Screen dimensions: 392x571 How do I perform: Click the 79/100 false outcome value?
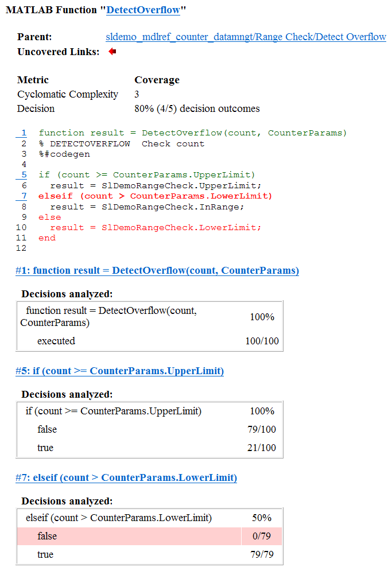(x=262, y=429)
